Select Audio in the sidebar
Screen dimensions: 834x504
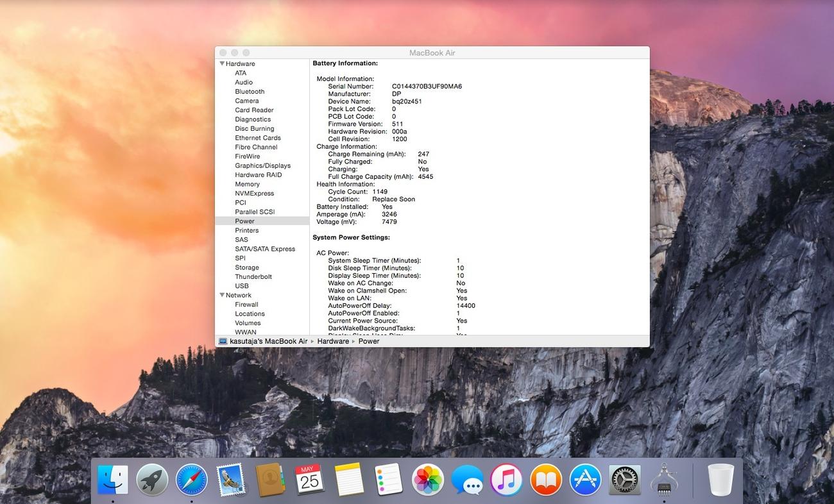(x=244, y=82)
